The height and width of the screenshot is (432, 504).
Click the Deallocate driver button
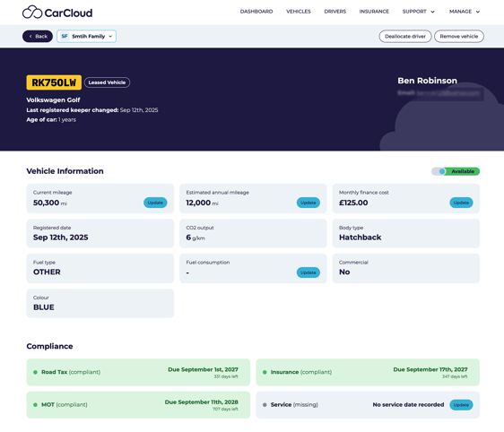(x=405, y=36)
